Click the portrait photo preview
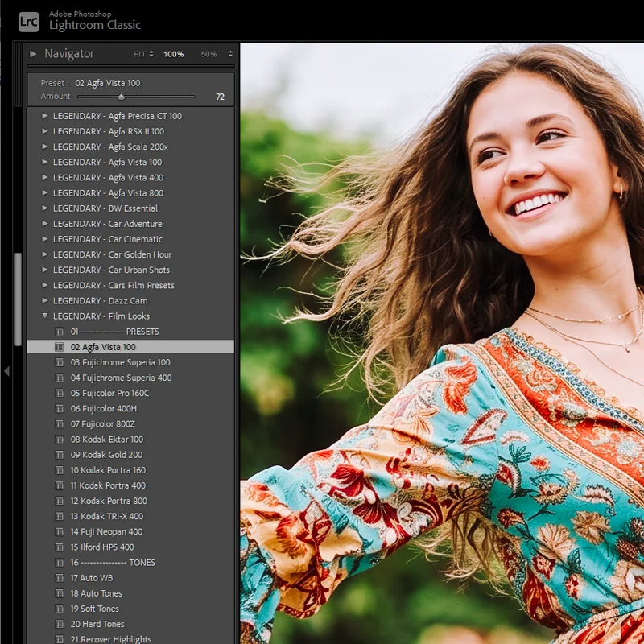This screenshot has height=644, width=644. pos(442,344)
